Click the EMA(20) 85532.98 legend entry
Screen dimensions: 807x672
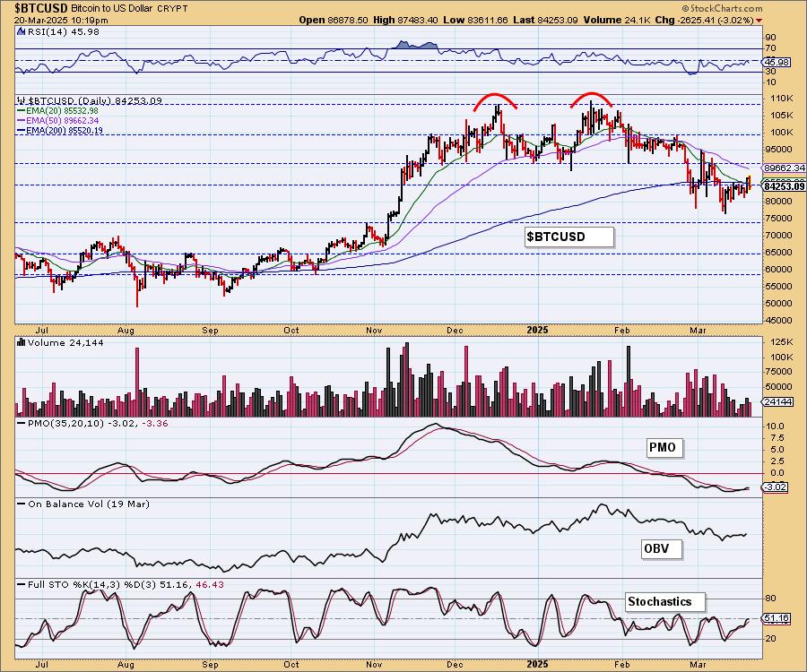(x=58, y=110)
